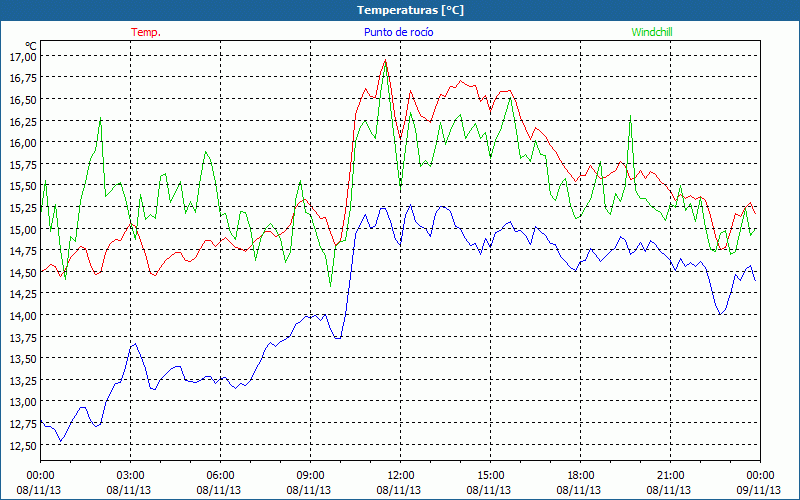Click the '21:00' time axis label

670,476
